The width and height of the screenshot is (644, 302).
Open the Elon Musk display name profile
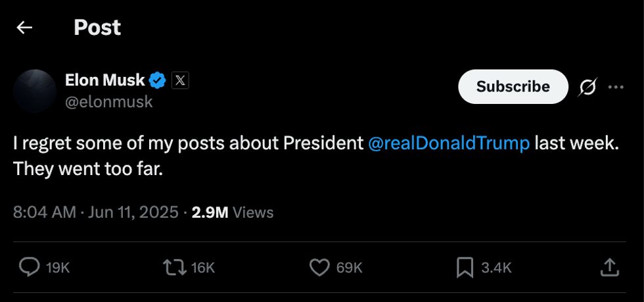coord(104,80)
